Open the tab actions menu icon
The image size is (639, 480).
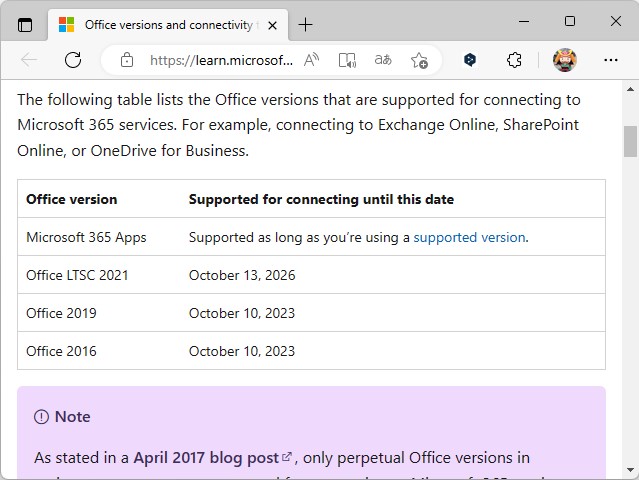pyautogui.click(x=25, y=25)
